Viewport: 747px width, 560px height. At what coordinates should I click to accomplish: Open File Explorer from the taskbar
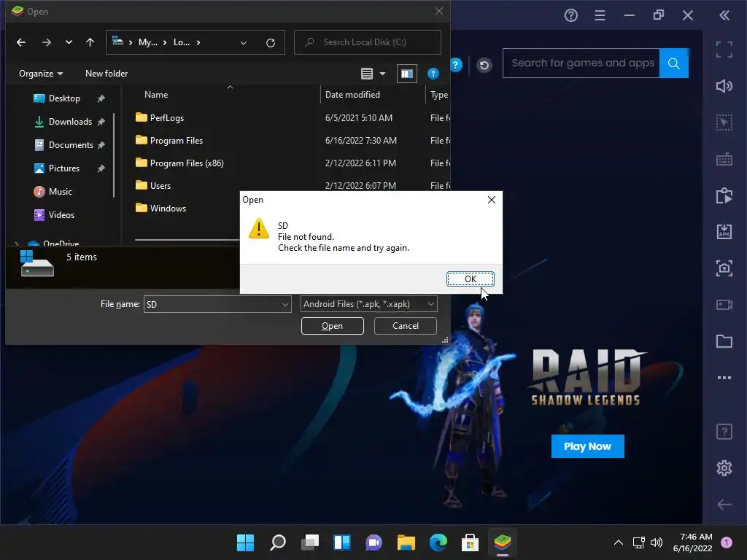point(406,542)
